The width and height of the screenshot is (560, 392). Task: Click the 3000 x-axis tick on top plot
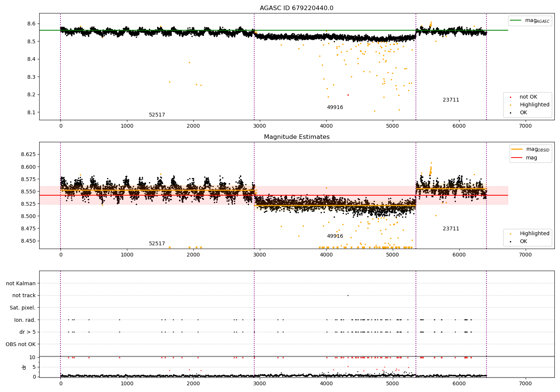(x=260, y=126)
